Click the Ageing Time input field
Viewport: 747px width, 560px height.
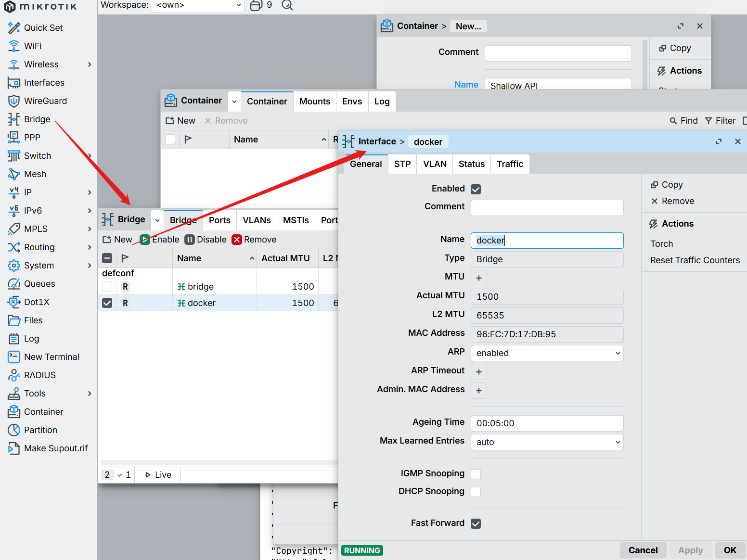(x=547, y=423)
